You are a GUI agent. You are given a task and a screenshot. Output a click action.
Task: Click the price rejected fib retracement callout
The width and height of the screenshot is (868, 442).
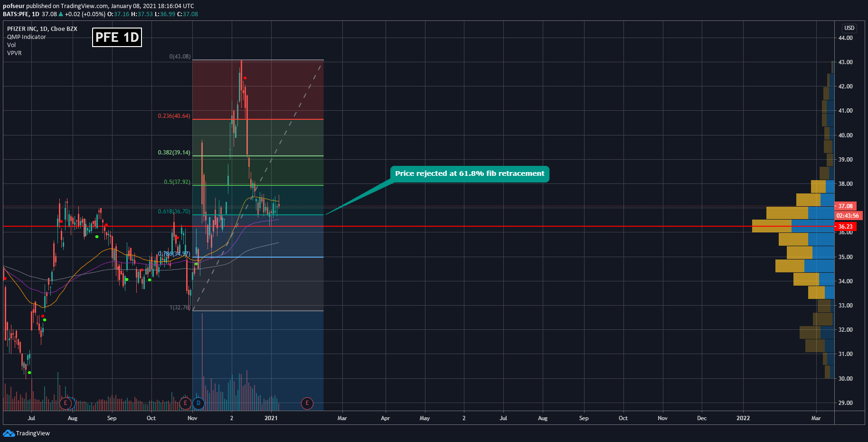[x=470, y=173]
